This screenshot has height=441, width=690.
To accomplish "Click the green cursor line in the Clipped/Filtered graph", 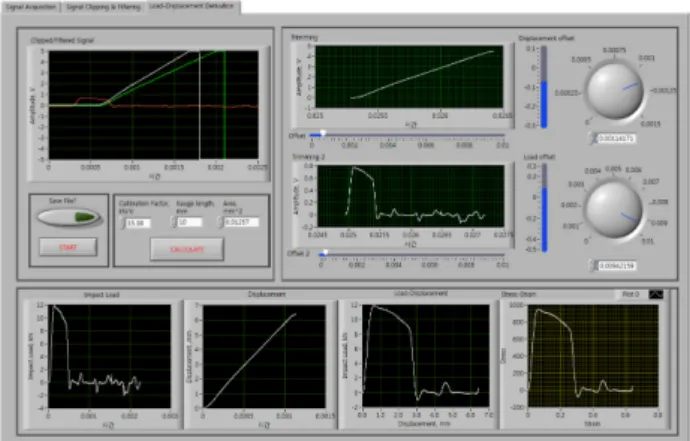I will pyautogui.click(x=224, y=105).
